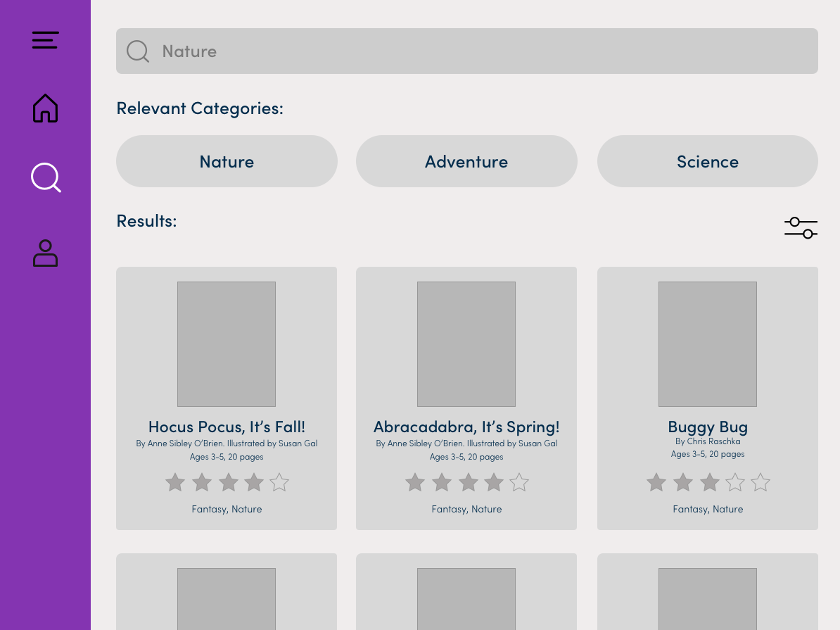Screen dimensions: 840x630
Task: Open the results filter sliders icon
Action: [801, 228]
